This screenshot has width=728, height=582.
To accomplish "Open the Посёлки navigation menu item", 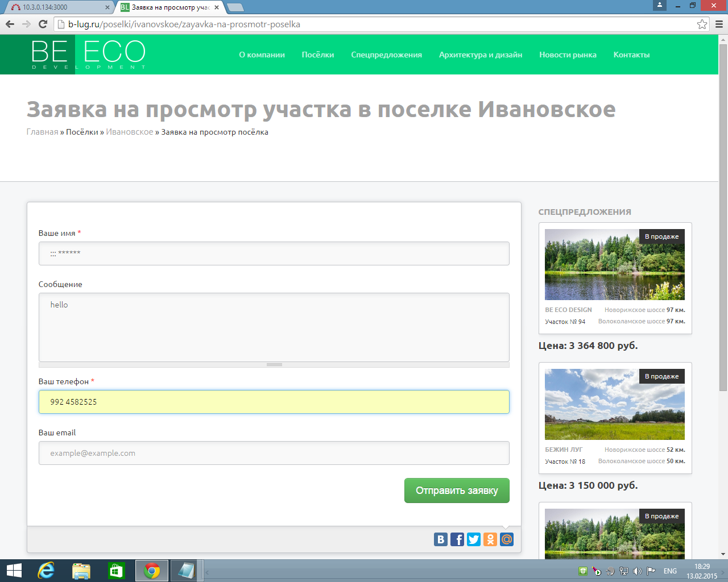I will [317, 55].
